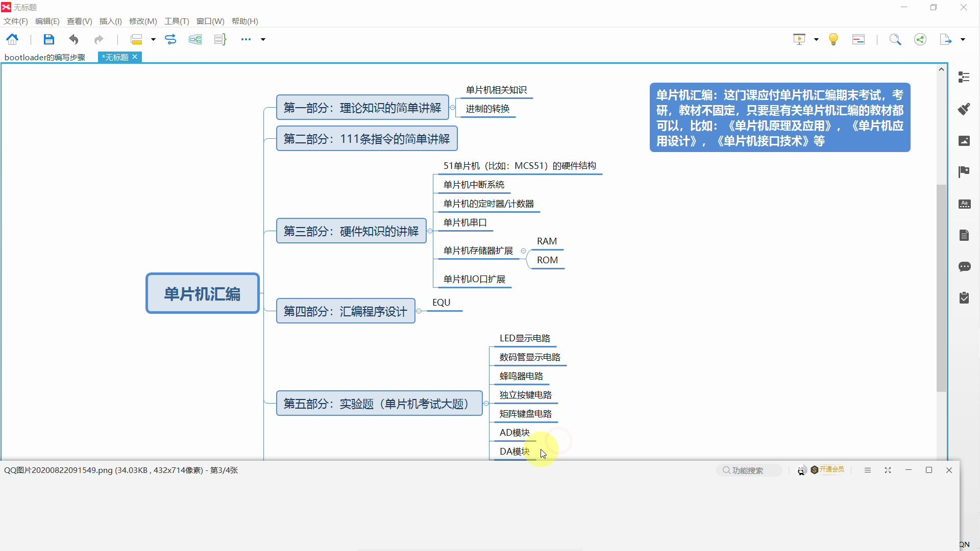Image resolution: width=980 pixels, height=551 pixels.
Task: Select subtopic 矩阵键盘电路
Action: coord(526,414)
